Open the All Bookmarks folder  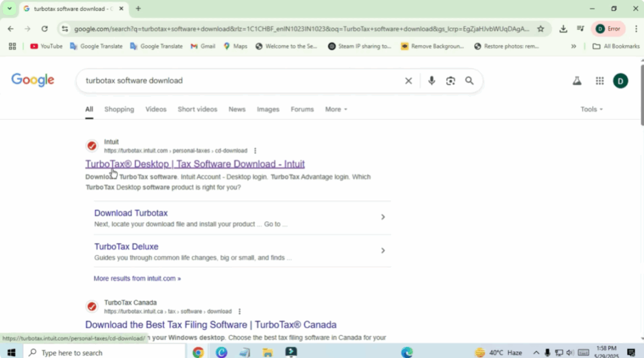point(616,46)
